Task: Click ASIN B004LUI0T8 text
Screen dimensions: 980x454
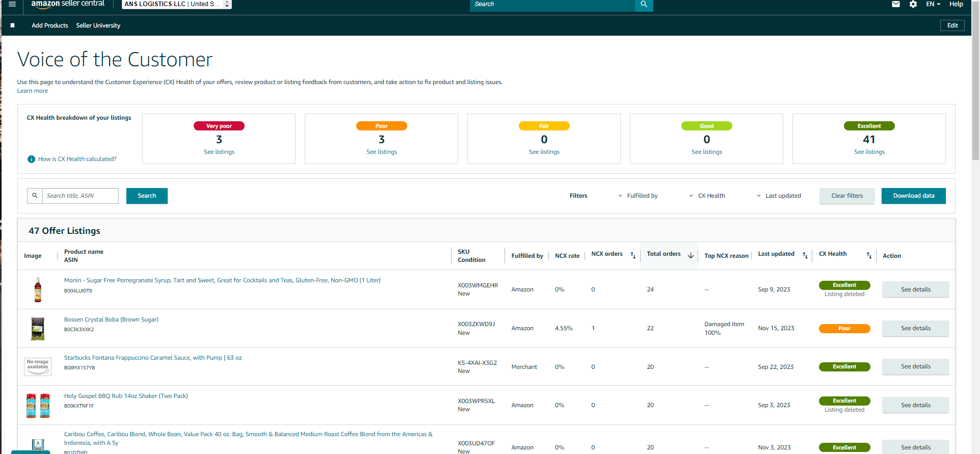Action: [x=78, y=291]
